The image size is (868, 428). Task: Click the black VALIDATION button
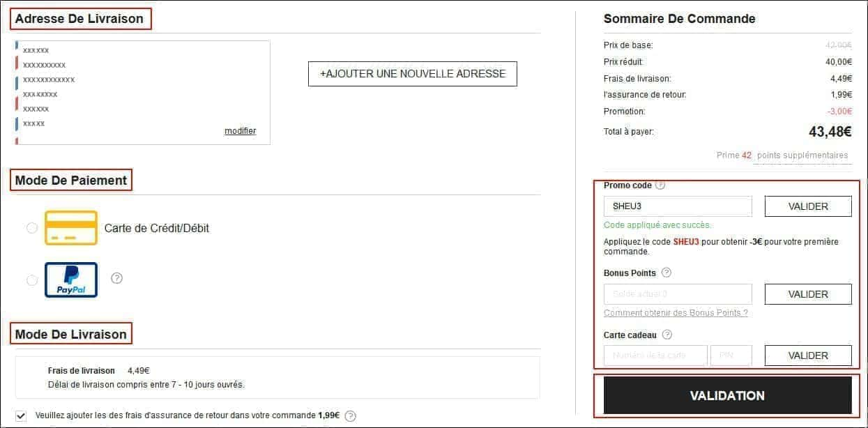click(x=727, y=396)
